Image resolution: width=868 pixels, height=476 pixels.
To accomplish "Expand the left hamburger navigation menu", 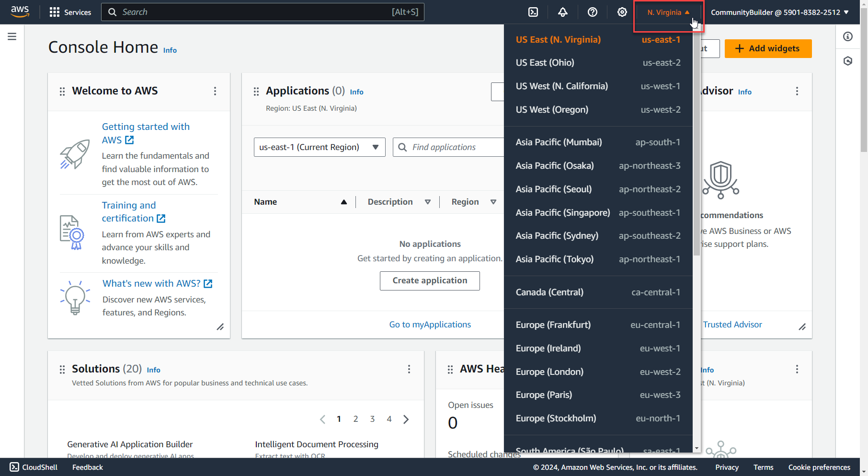I will [12, 36].
